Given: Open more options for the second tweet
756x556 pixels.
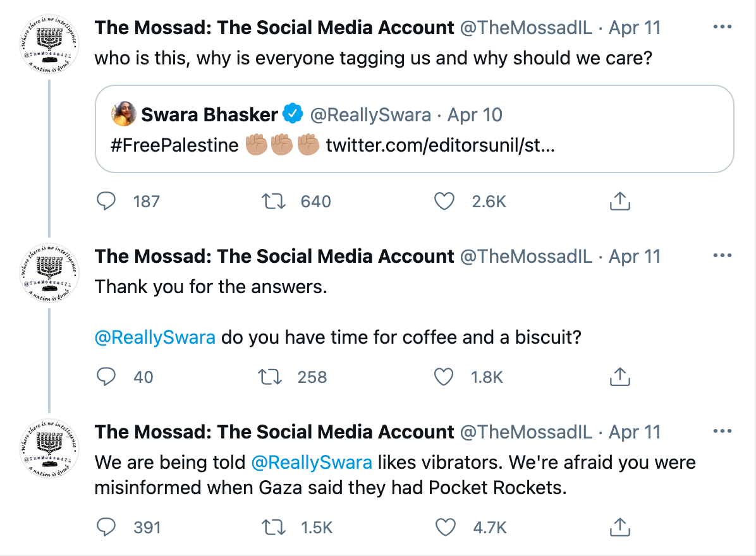Looking at the screenshot, I should pyautogui.click(x=722, y=256).
